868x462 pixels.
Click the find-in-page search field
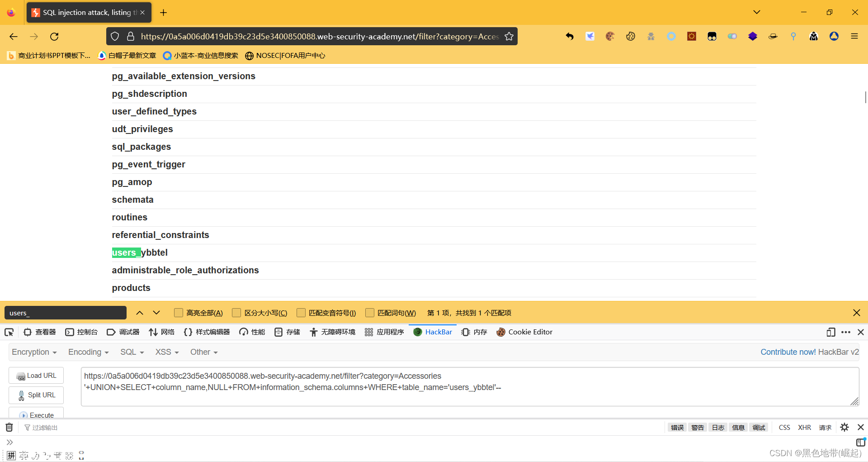tap(66, 313)
